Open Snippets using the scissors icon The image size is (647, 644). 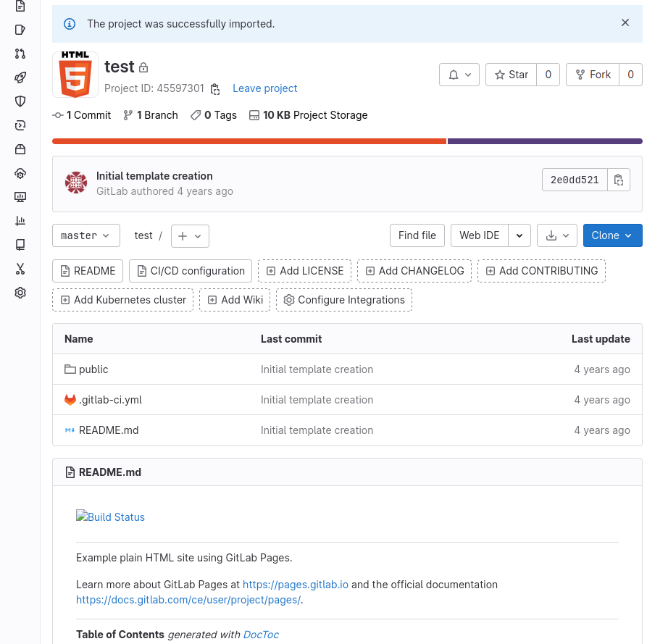[x=20, y=269]
